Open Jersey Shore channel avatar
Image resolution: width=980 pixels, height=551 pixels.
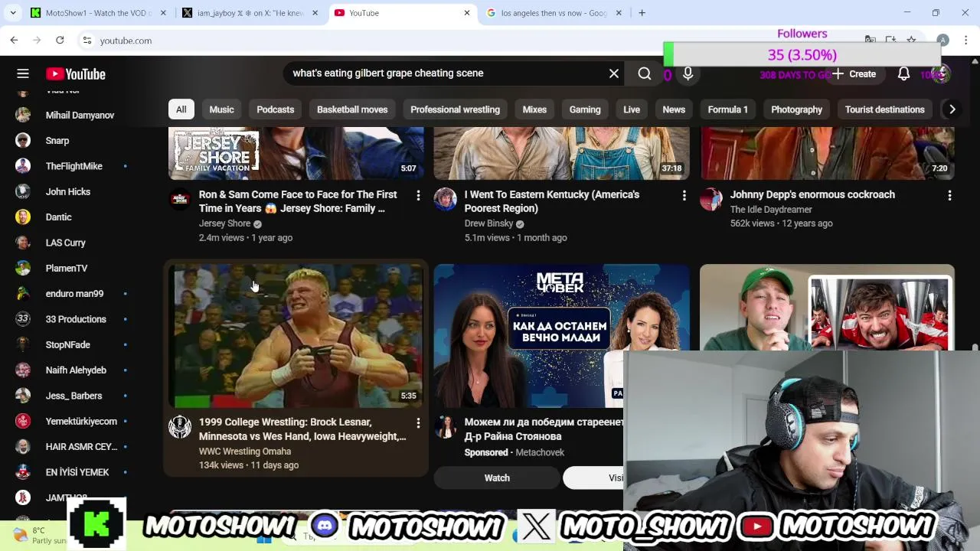180,198
